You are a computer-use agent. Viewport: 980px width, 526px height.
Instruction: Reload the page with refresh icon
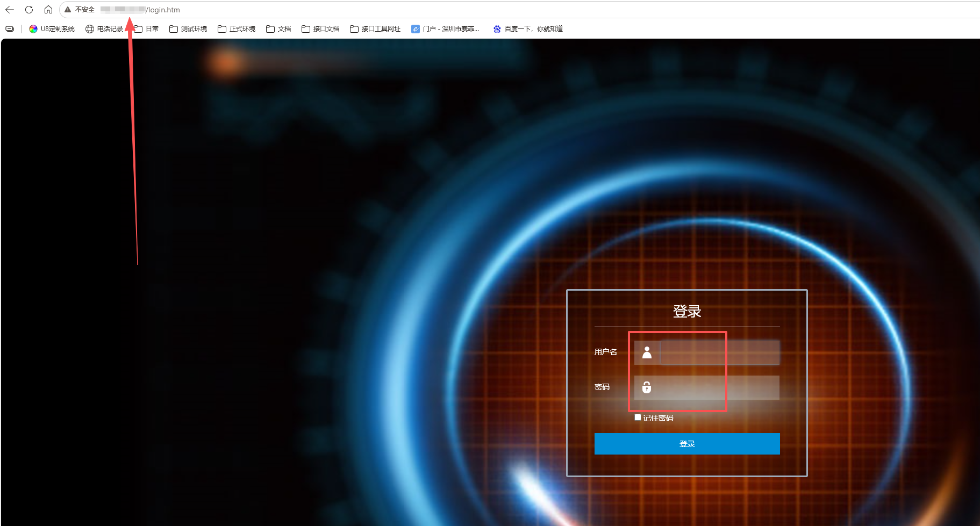pyautogui.click(x=29, y=10)
